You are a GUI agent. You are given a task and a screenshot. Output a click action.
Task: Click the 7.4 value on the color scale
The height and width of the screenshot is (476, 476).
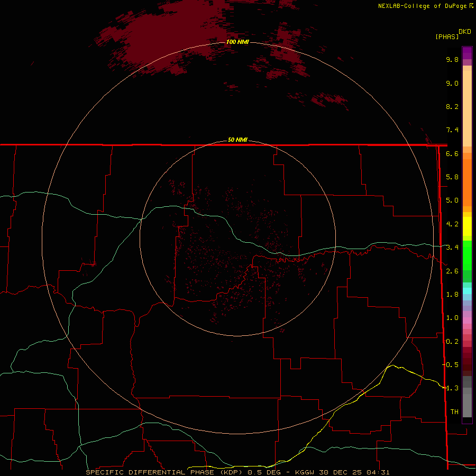pyautogui.click(x=452, y=130)
